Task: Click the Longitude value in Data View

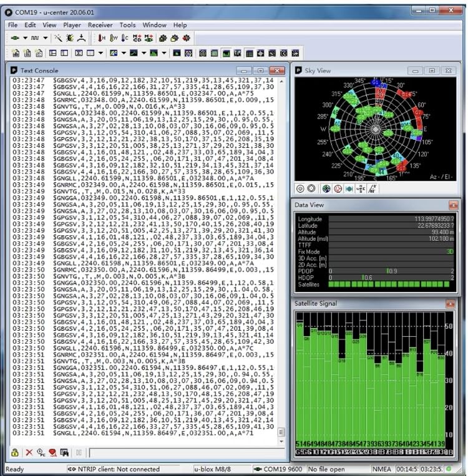Action: (x=434, y=219)
